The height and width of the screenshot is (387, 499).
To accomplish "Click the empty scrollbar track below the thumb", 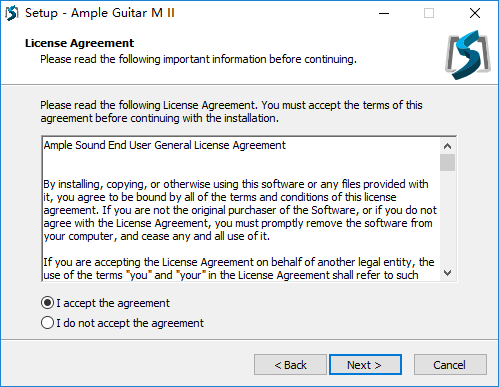I will [447, 218].
